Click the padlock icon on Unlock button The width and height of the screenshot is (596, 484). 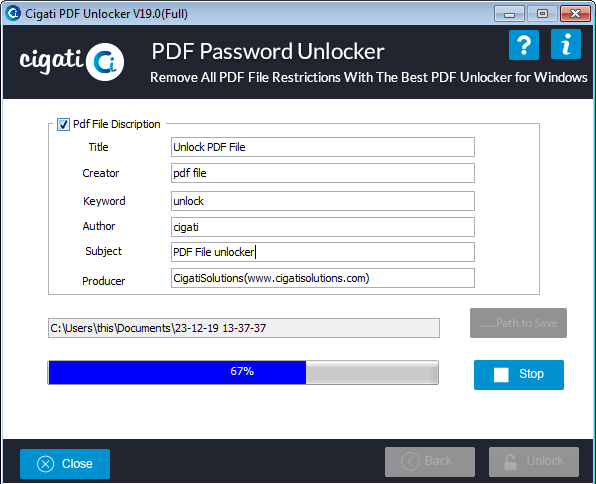[x=510, y=462]
